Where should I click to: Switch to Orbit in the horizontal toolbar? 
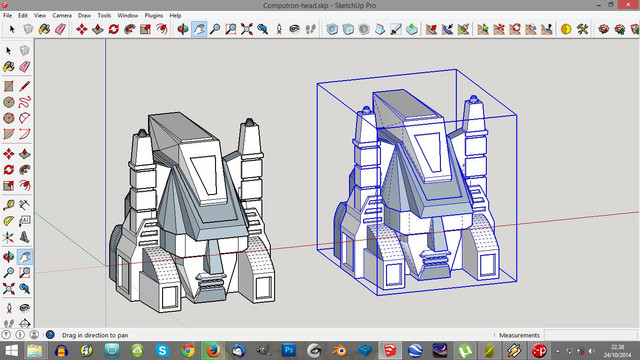[x=183, y=29]
